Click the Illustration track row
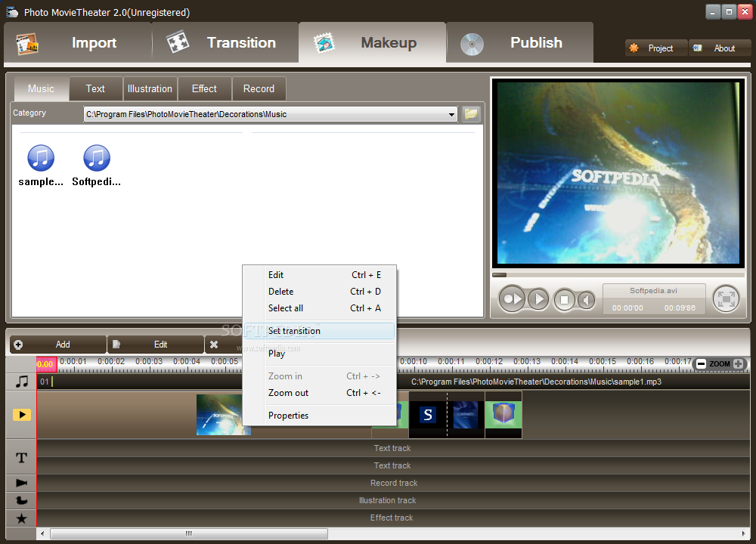 click(392, 500)
